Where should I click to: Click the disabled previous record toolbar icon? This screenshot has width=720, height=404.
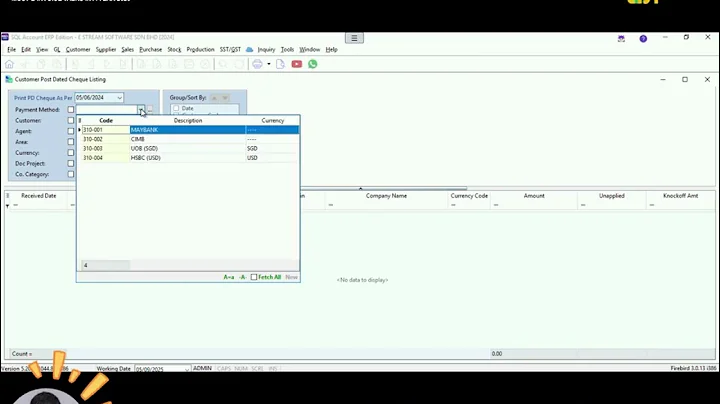91,64
